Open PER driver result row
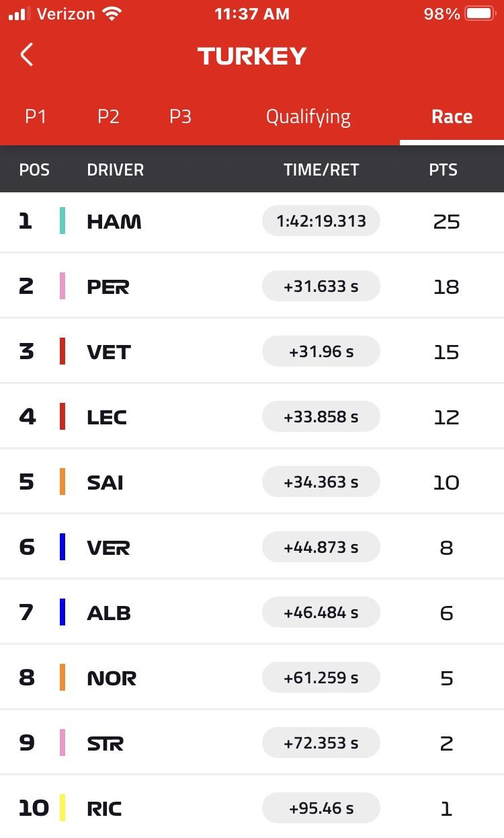Image resolution: width=504 pixels, height=838 pixels. coord(252,287)
